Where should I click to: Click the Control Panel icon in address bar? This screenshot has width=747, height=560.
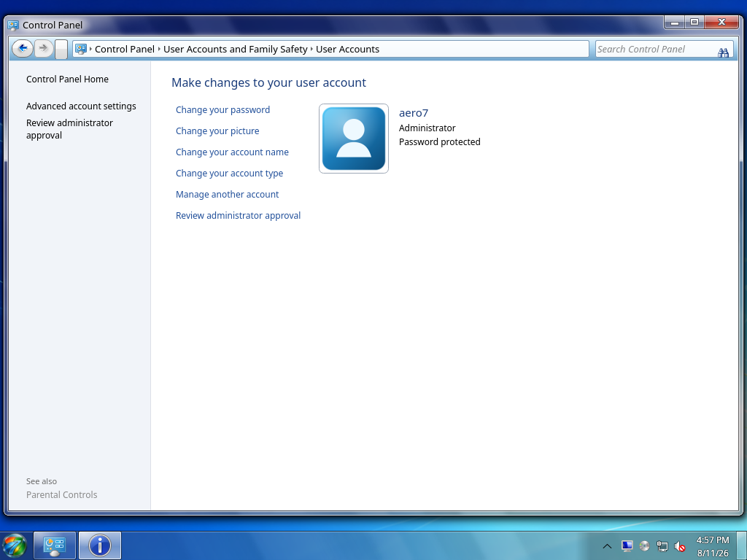click(80, 49)
